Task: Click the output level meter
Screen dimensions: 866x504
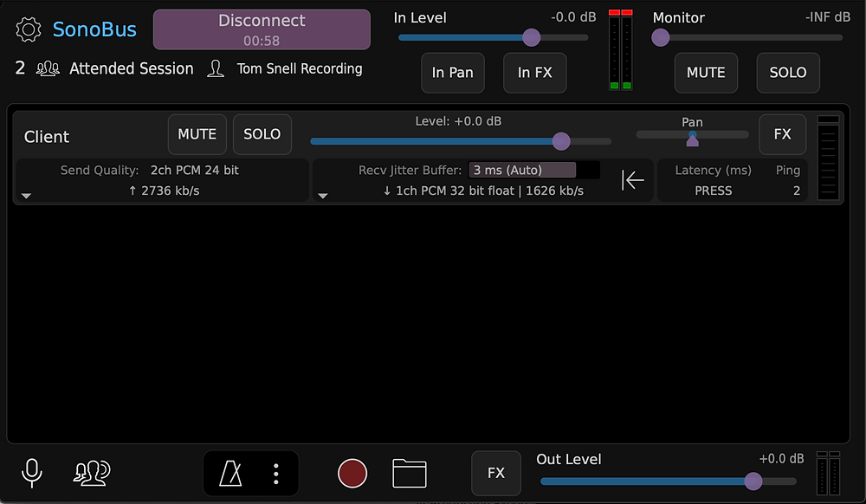Action: point(829,473)
